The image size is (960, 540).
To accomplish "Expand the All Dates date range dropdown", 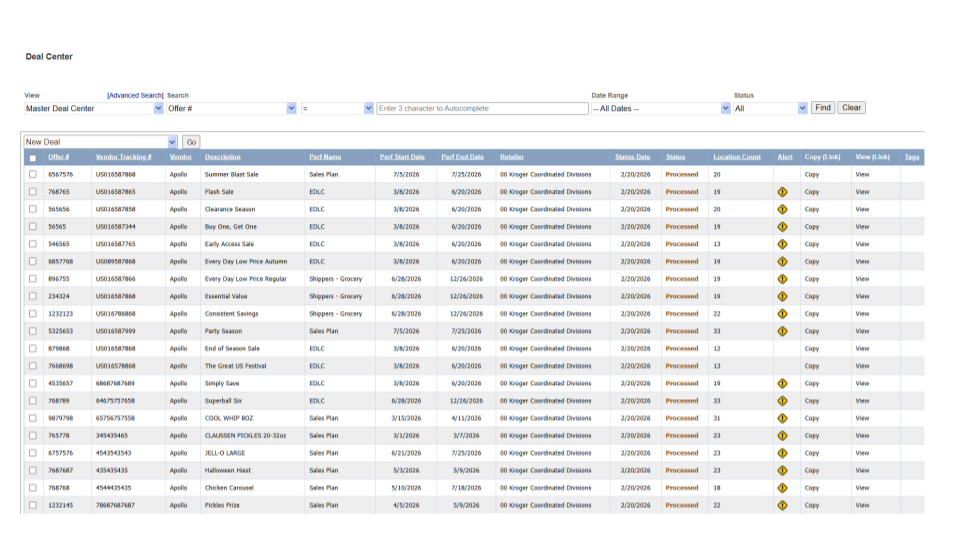I will pos(660,108).
